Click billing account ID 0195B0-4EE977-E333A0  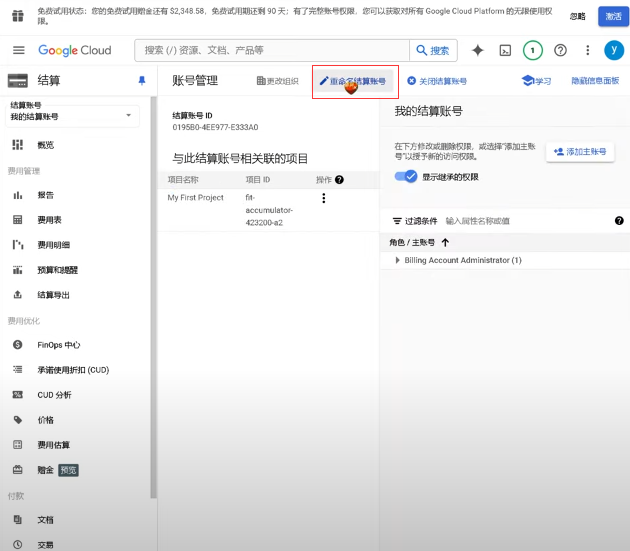click(215, 127)
